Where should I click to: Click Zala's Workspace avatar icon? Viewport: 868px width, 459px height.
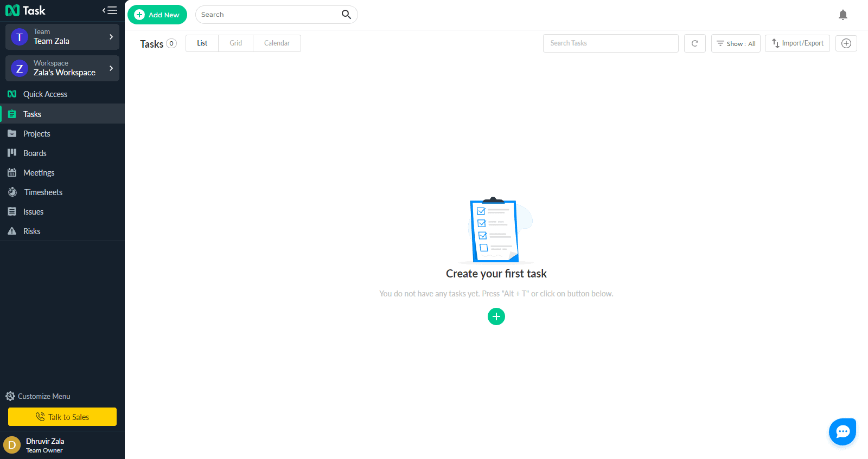[20, 68]
